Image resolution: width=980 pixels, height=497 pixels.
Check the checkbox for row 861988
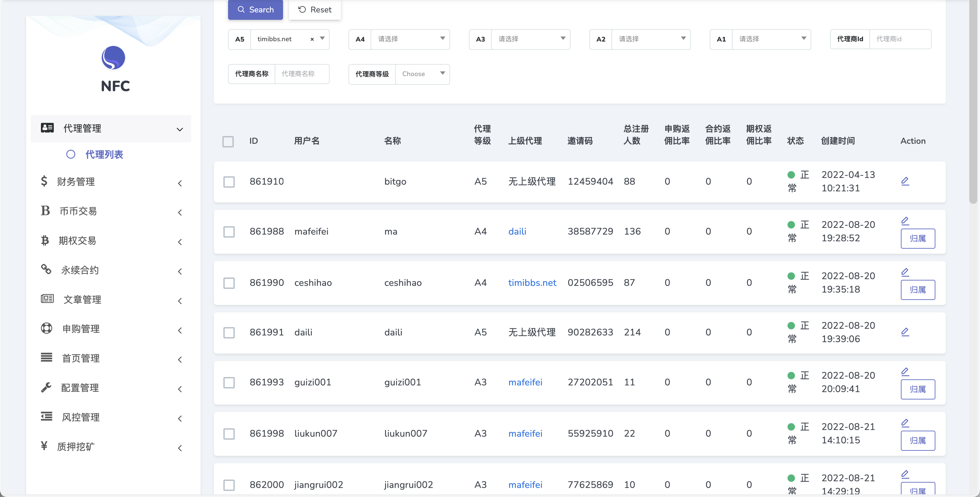[x=229, y=232]
